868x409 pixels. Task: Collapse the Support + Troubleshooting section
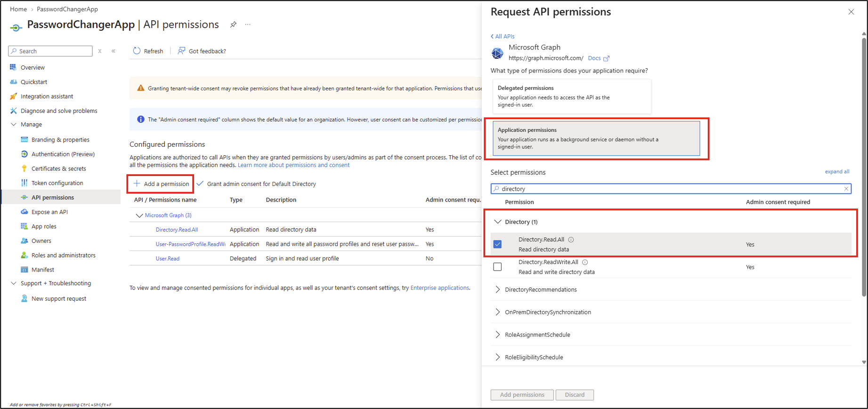click(13, 283)
